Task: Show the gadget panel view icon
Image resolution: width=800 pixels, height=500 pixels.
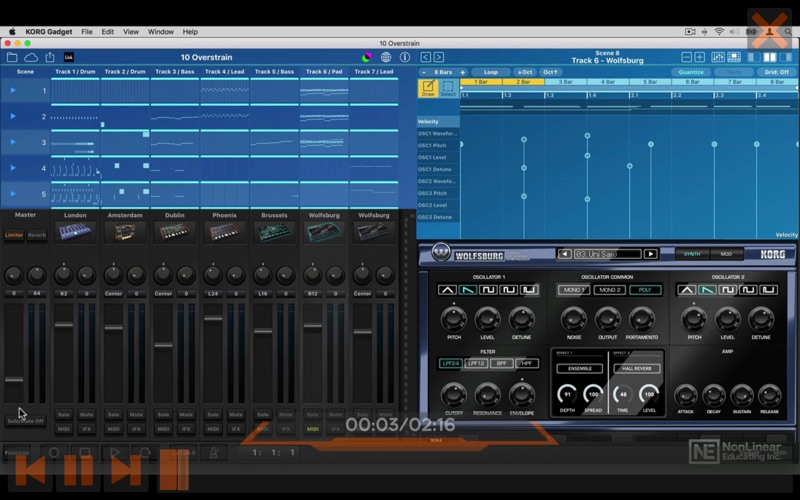Action: pyautogui.click(x=734, y=57)
